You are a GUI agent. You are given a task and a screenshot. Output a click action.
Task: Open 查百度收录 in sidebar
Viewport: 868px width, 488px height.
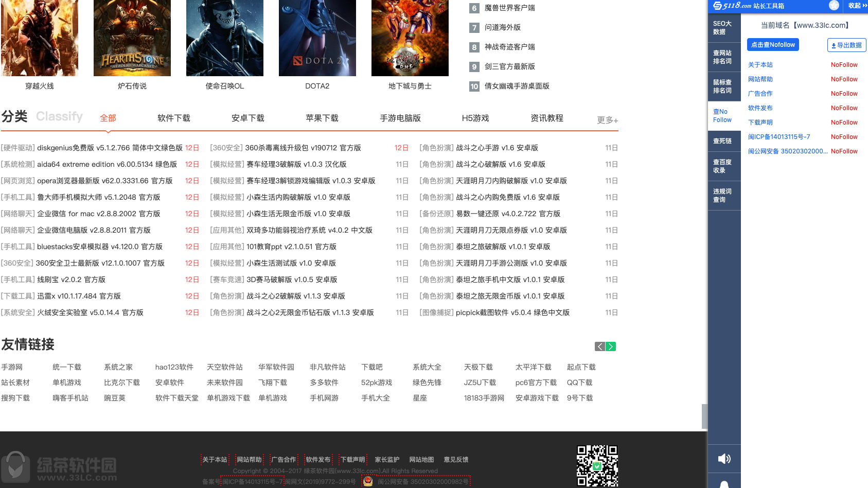point(724,166)
